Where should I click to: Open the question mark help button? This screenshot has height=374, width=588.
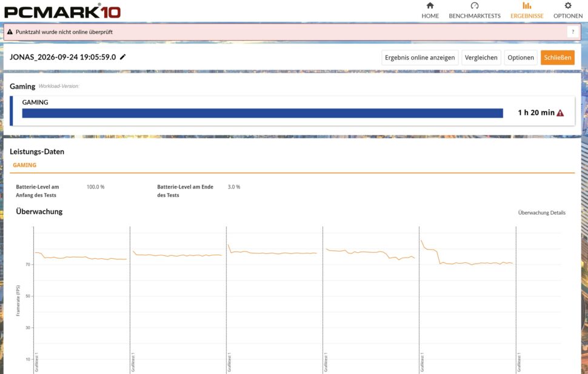pos(573,32)
